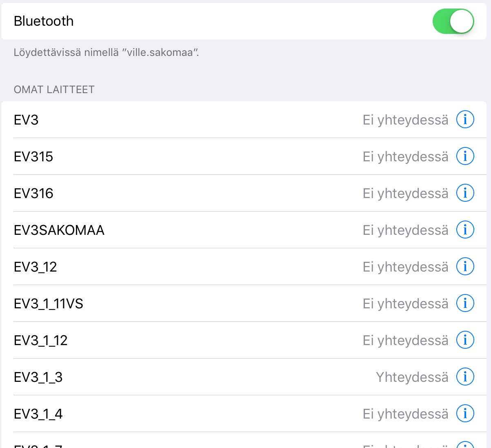Choose EV3SAKOMAA from my devices

click(59, 230)
